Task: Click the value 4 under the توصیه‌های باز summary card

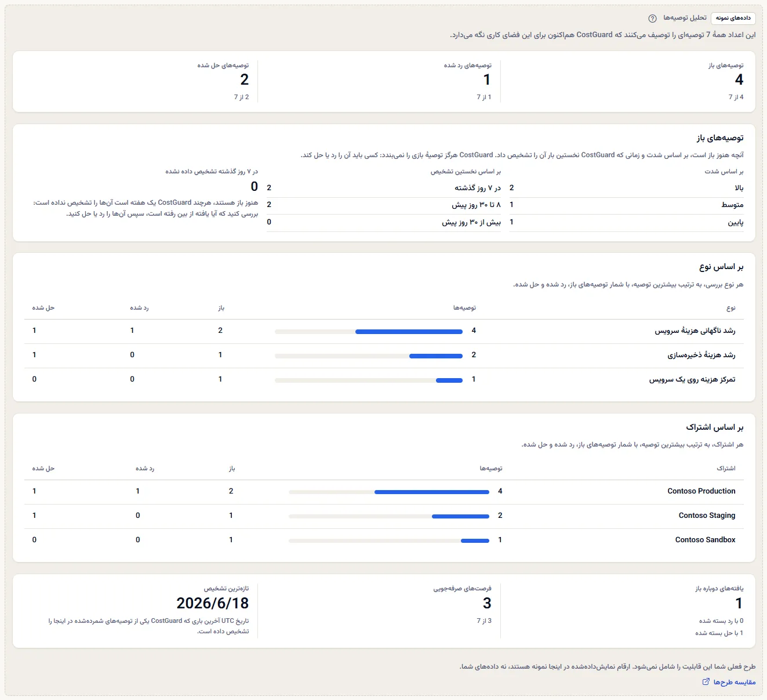Action: 739,79
